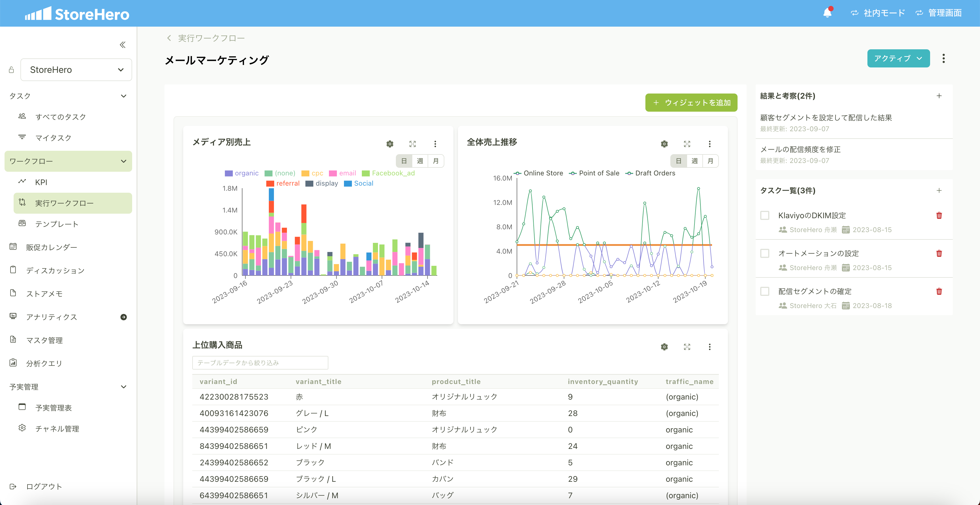Open the StoreHero store selector dropdown
Screen dimensions: 980x505
[76, 70]
